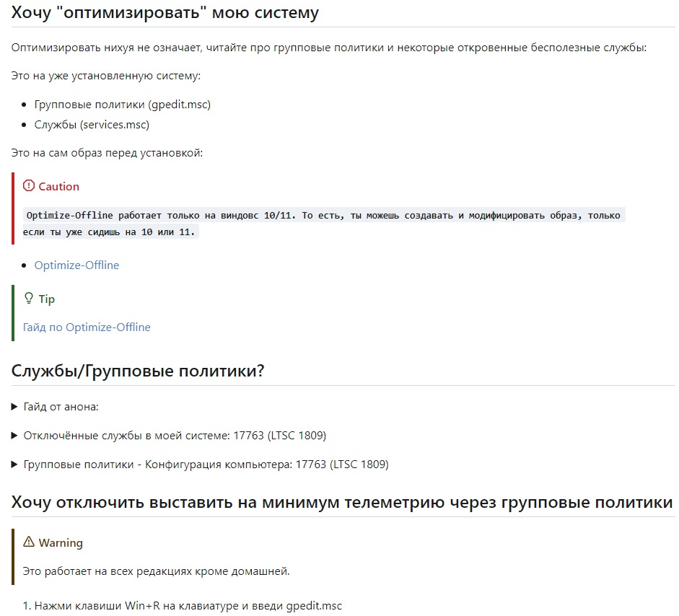The height and width of the screenshot is (616, 679).
Task: Click the Tip label text
Action: [x=47, y=299]
